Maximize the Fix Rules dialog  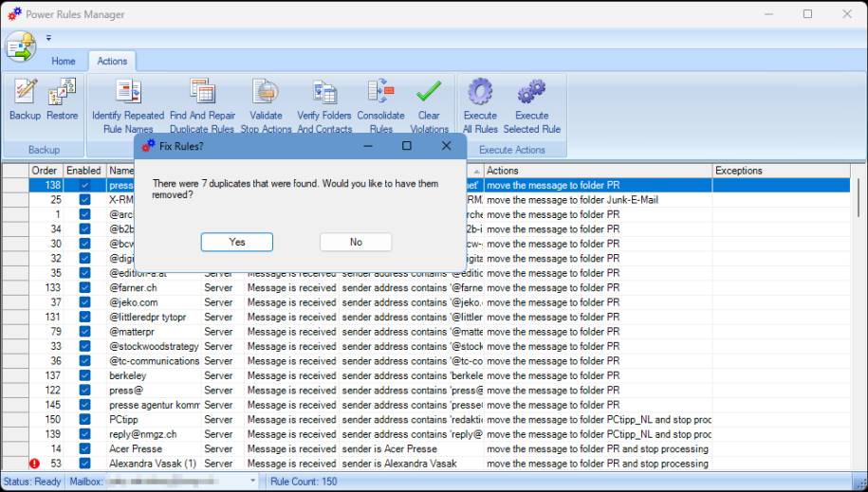[406, 146]
